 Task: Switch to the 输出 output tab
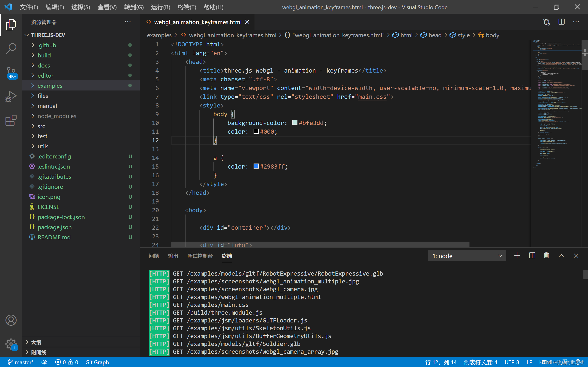coord(173,256)
